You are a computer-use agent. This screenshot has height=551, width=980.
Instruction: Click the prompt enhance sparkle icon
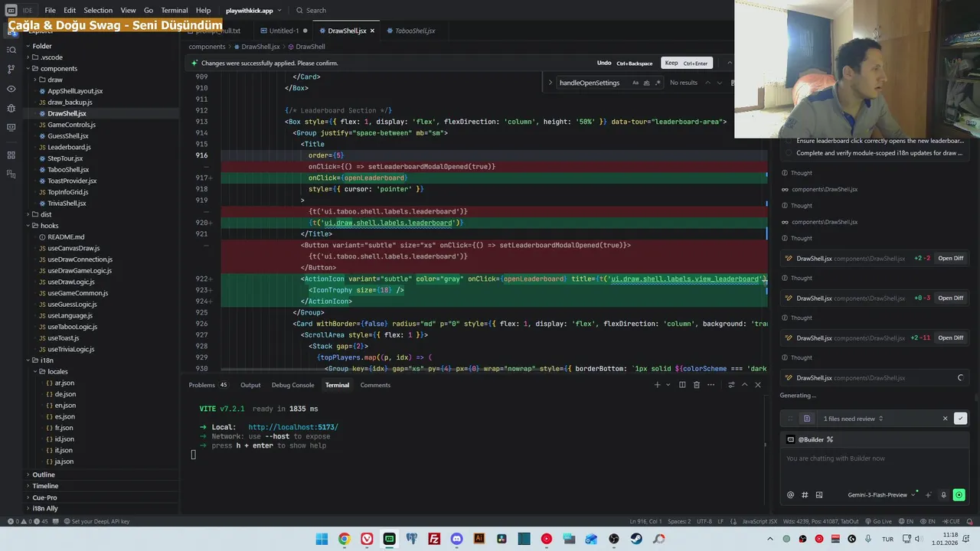point(928,495)
